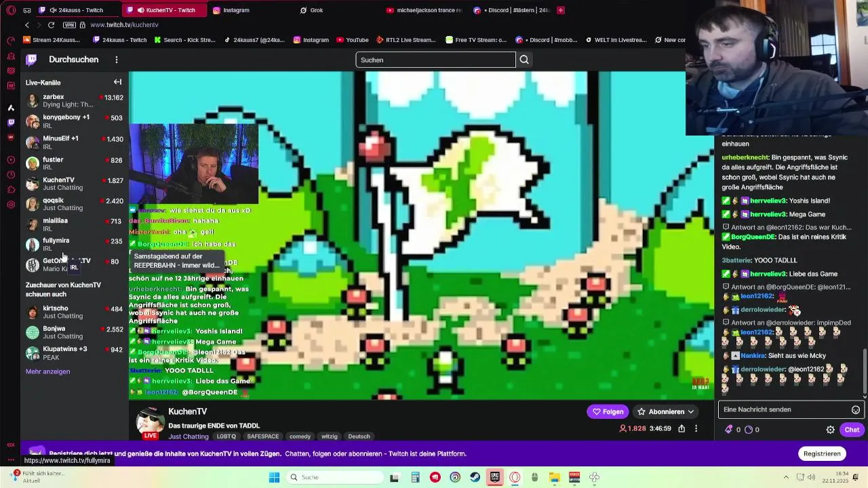Open history clock icon in Opera sidebar

[x=10, y=174]
